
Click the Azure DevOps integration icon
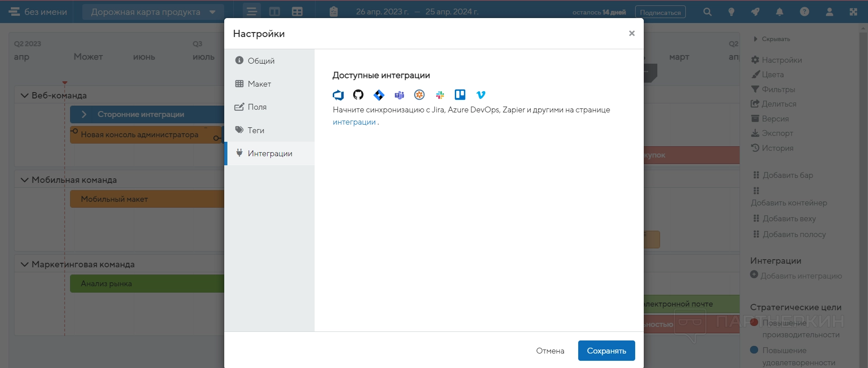click(x=338, y=95)
